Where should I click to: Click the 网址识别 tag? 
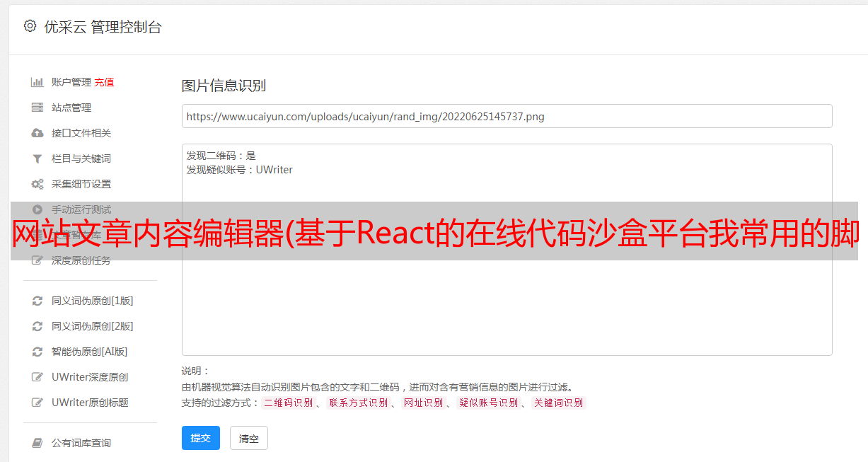423,403
